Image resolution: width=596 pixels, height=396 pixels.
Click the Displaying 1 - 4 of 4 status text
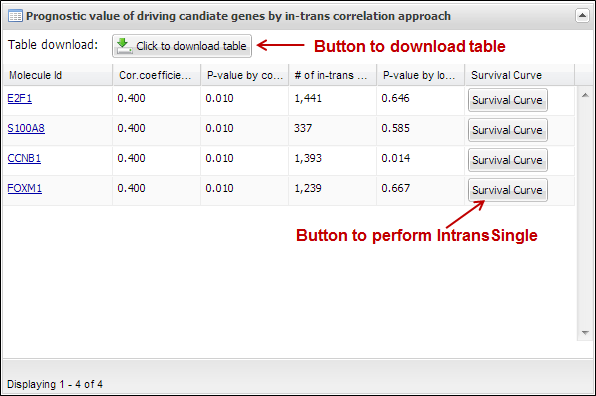[55, 384]
